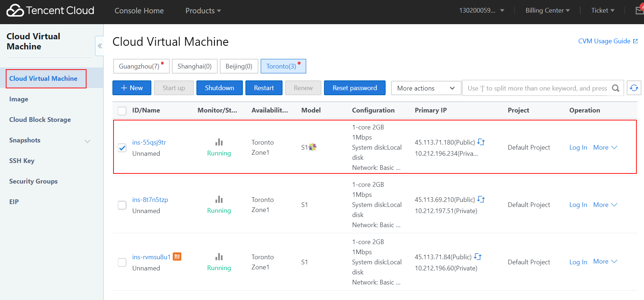Viewport: 644px width, 300px height.
Task: Open SSH Key in sidebar
Action: [x=22, y=161]
